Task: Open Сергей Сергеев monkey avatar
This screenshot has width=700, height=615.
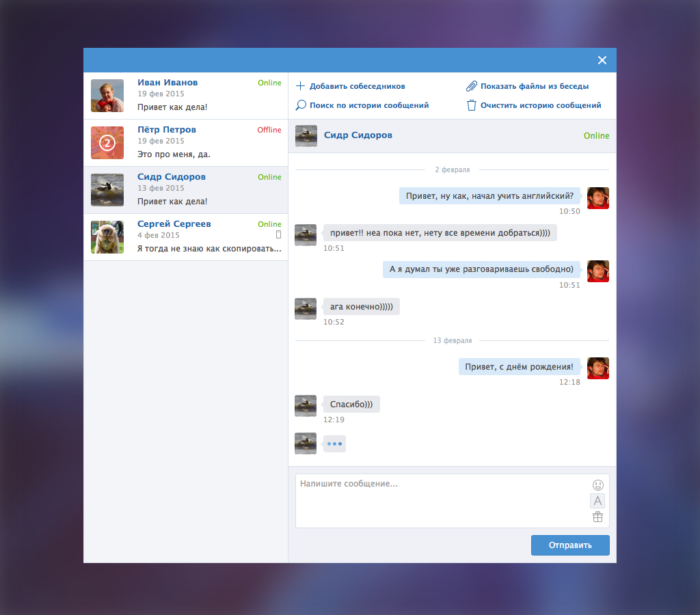Action: click(107, 237)
